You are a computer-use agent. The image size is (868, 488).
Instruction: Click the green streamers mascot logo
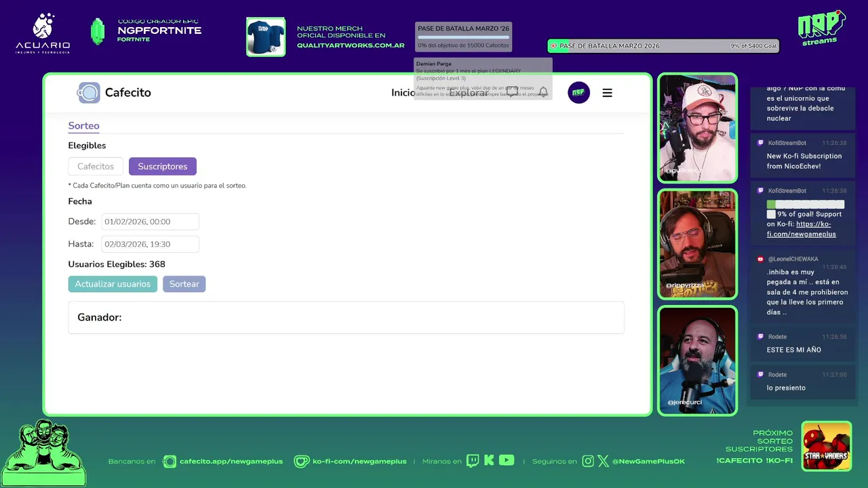43,452
